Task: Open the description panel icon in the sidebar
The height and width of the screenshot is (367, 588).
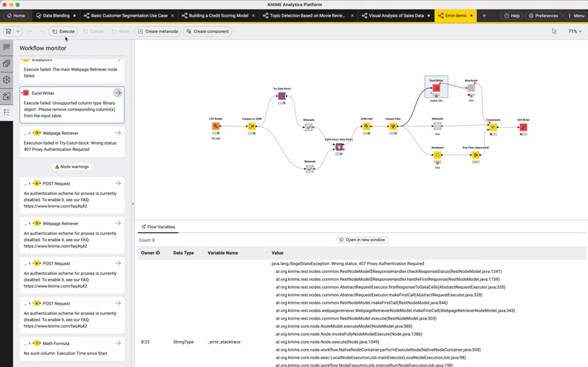Action: coord(6,47)
